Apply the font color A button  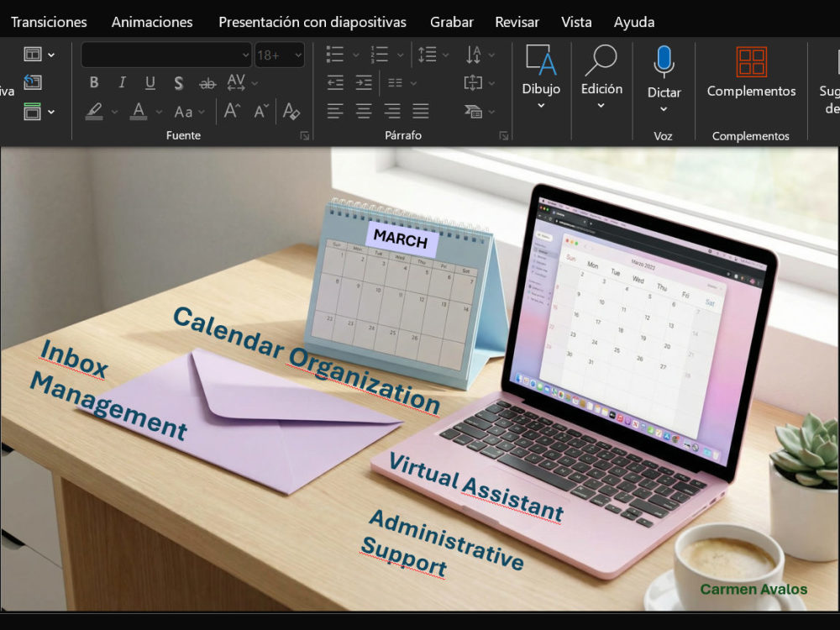click(139, 111)
